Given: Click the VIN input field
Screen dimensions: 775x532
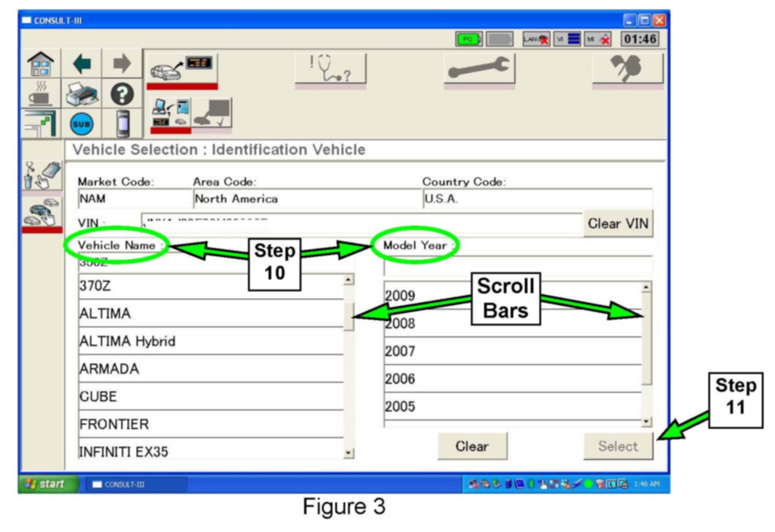Looking at the screenshot, I should click(x=361, y=224).
